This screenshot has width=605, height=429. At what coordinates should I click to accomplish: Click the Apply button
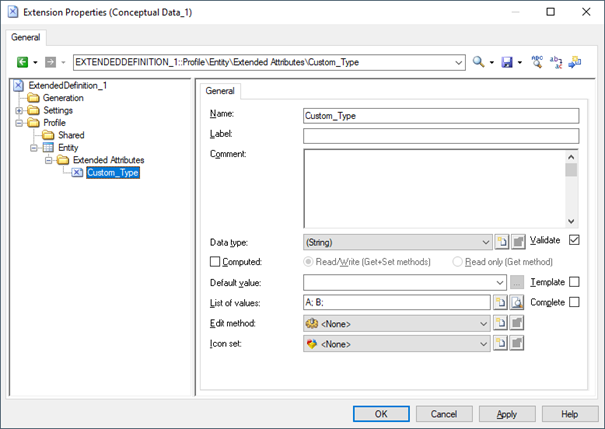click(506, 413)
